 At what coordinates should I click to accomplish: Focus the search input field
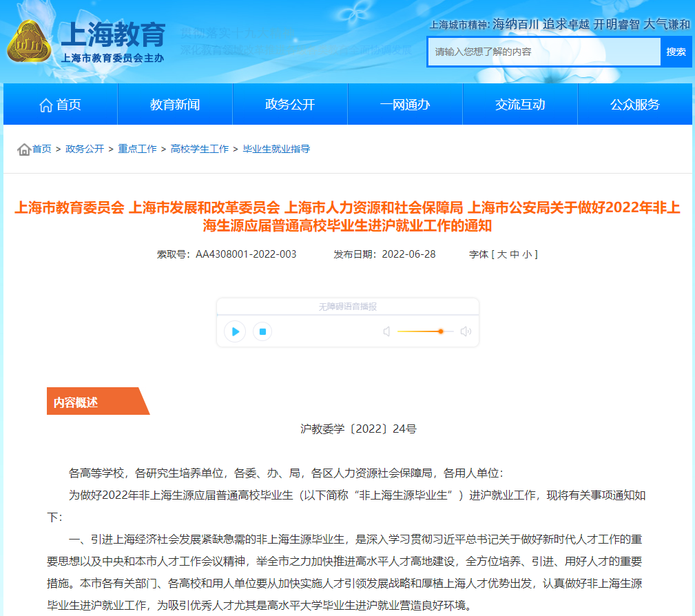pyautogui.click(x=544, y=52)
